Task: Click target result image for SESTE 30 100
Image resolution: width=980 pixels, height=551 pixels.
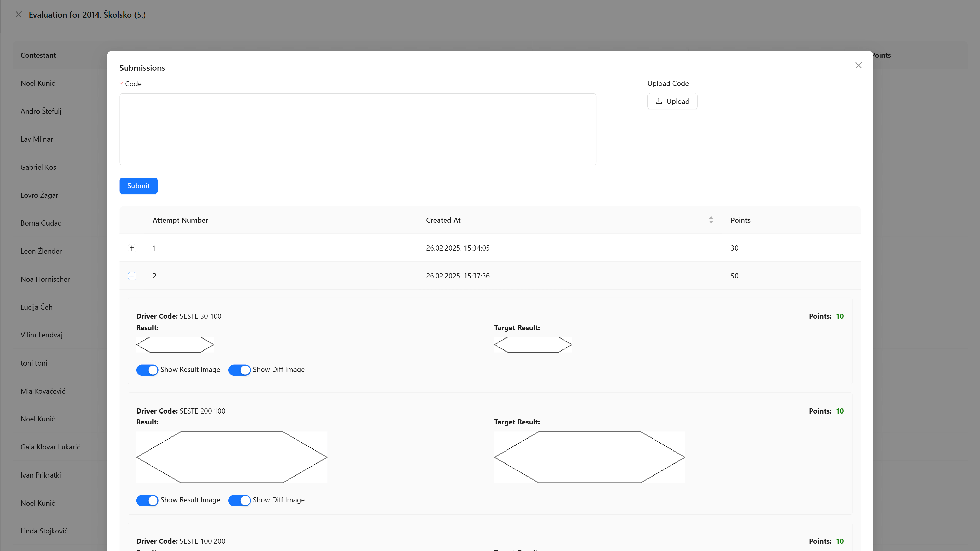Action: coord(533,345)
